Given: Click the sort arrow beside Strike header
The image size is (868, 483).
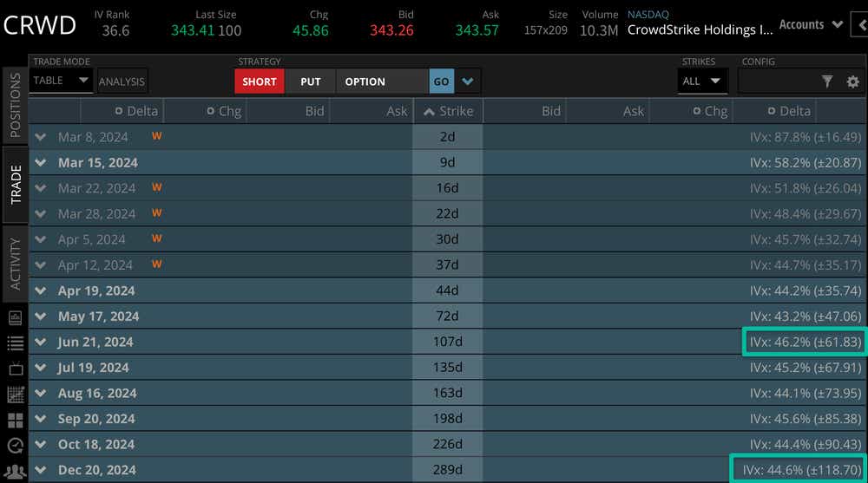Looking at the screenshot, I should coord(429,112).
